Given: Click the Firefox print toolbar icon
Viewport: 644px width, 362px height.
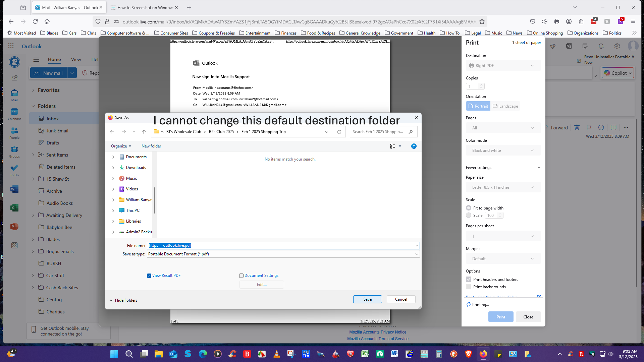Looking at the screenshot, I should (557, 21).
